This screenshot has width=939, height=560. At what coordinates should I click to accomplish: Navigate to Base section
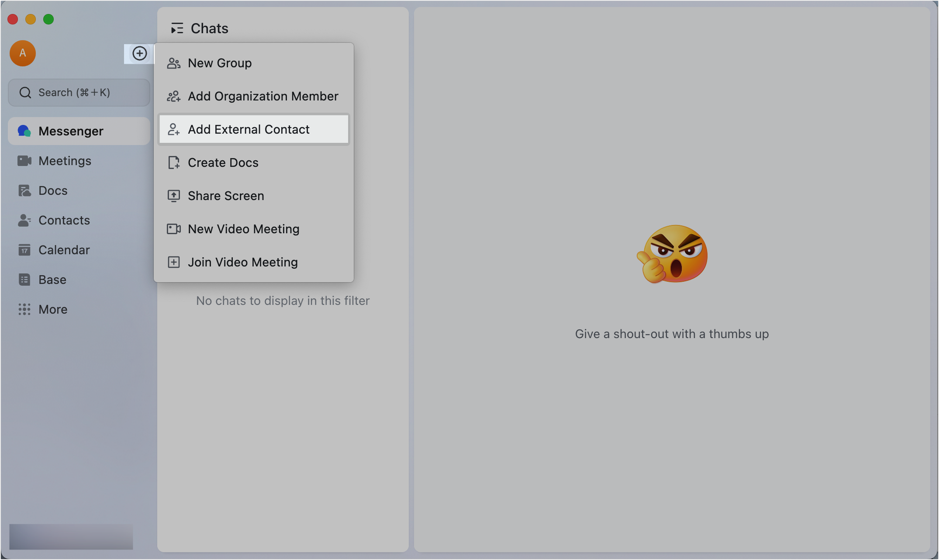pos(52,279)
